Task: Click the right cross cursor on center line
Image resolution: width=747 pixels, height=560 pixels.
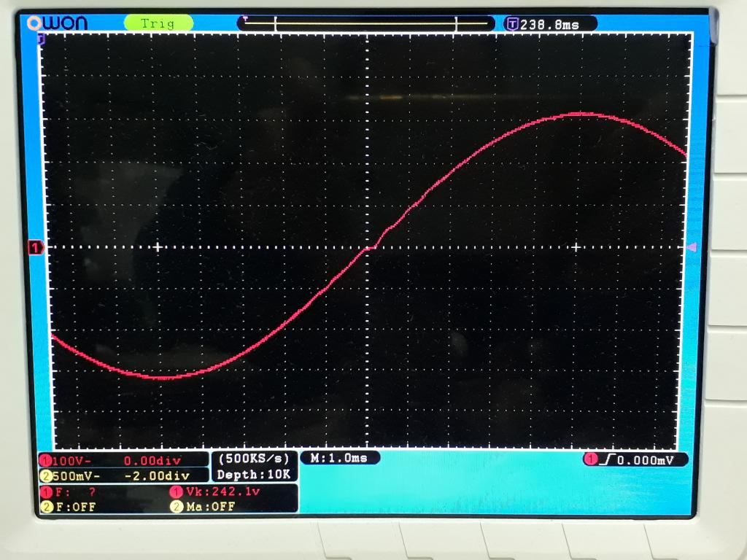Action: tap(576, 247)
